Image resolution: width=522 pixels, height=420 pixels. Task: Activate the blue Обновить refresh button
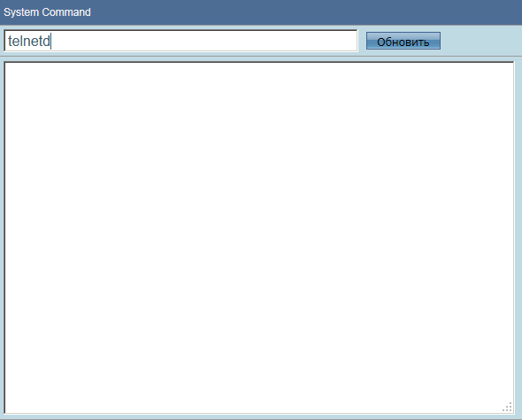click(403, 41)
